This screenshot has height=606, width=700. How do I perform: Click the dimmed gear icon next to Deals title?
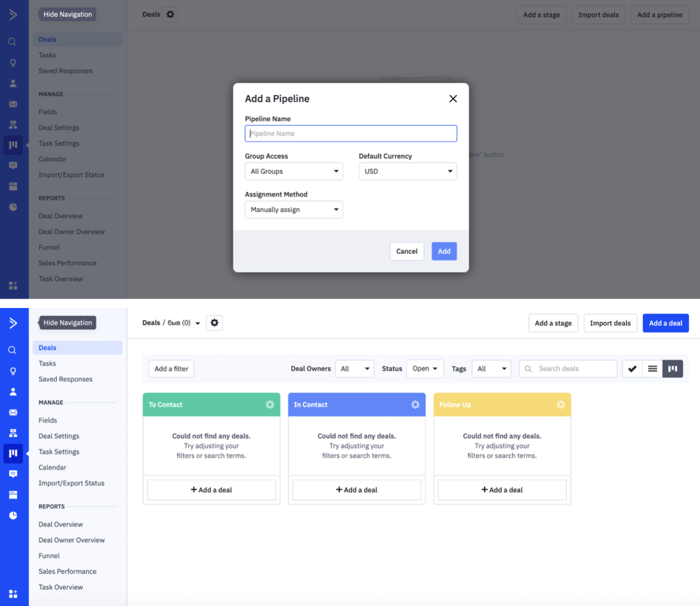click(171, 14)
